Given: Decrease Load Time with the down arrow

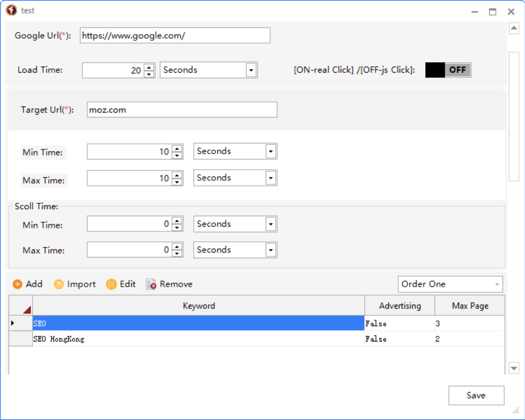Looking at the screenshot, I should (x=149, y=74).
